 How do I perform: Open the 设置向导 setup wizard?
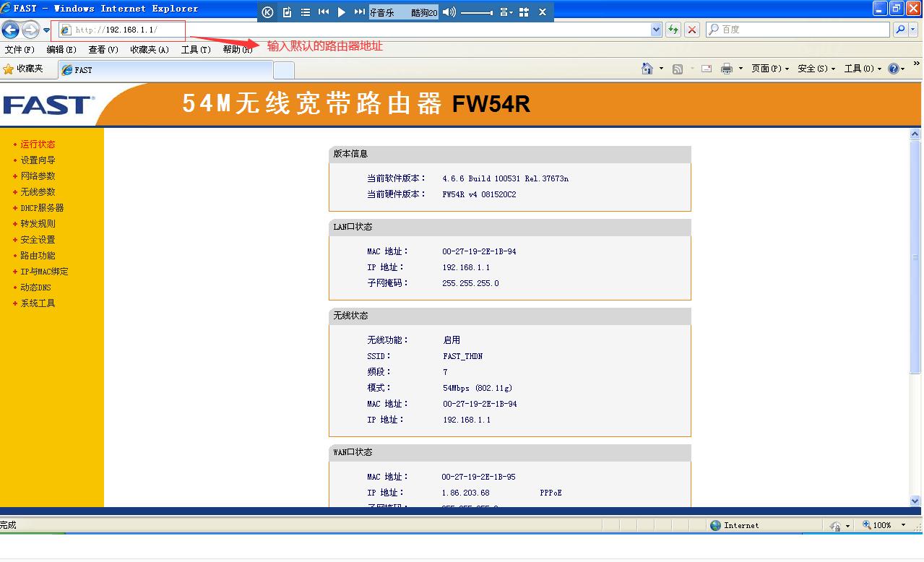[x=37, y=160]
